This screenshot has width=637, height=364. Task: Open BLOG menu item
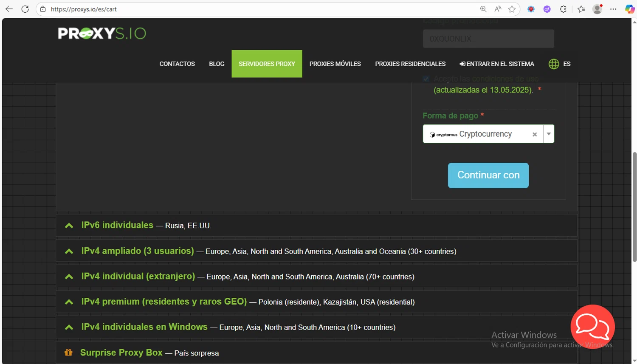[217, 64]
